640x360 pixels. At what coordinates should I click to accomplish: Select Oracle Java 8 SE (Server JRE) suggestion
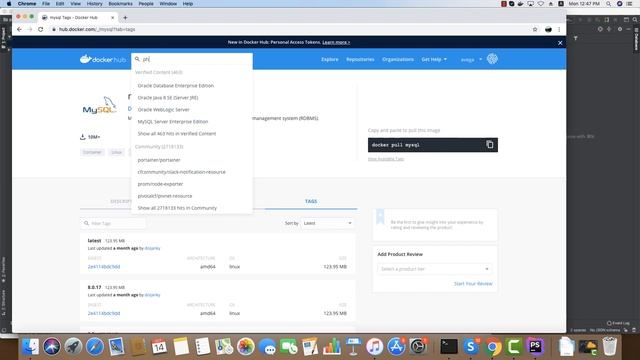[x=168, y=98]
